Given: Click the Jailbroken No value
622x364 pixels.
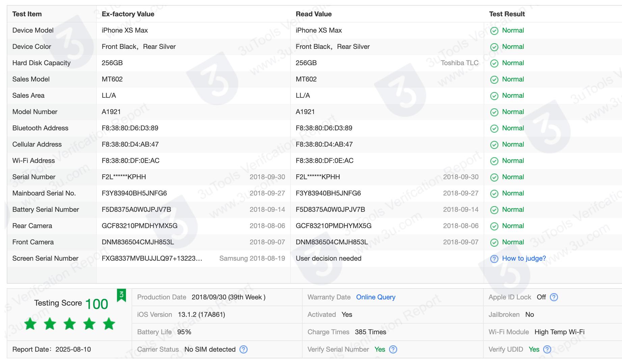Looking at the screenshot, I should coord(530,315).
